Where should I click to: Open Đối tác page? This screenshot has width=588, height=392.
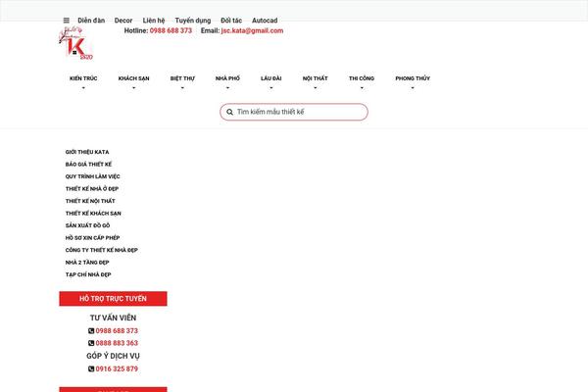pyautogui.click(x=231, y=21)
